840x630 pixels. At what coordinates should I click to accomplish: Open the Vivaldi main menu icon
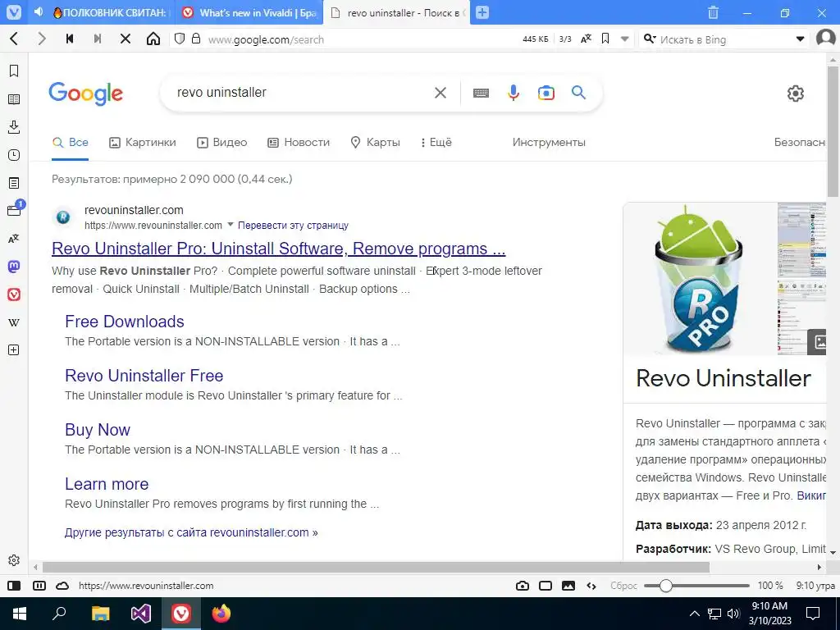tap(14, 11)
